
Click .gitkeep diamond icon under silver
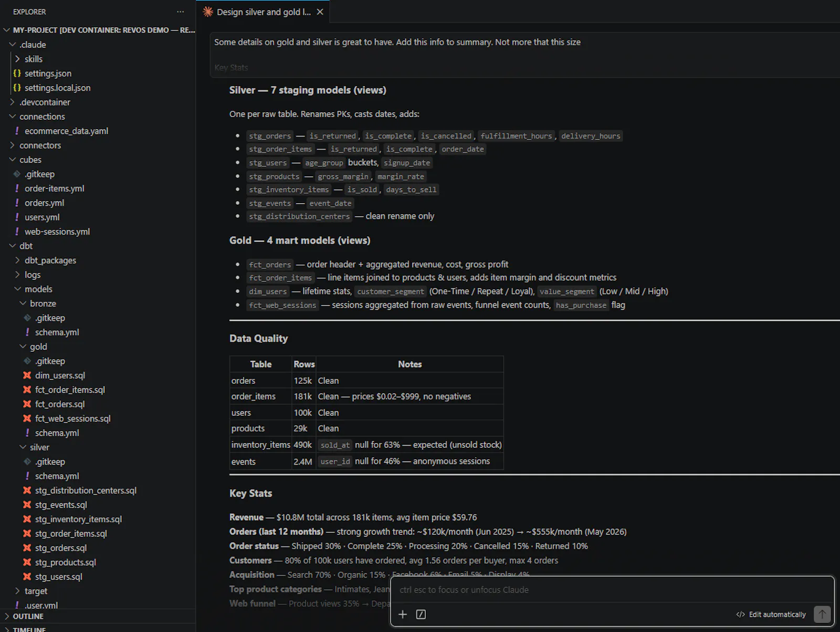click(x=27, y=461)
